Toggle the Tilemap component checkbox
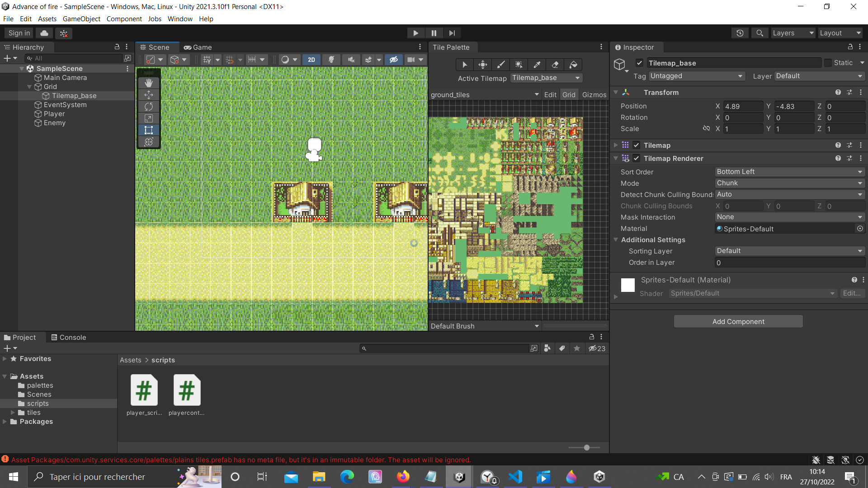Viewport: 868px width, 488px height. coord(636,145)
